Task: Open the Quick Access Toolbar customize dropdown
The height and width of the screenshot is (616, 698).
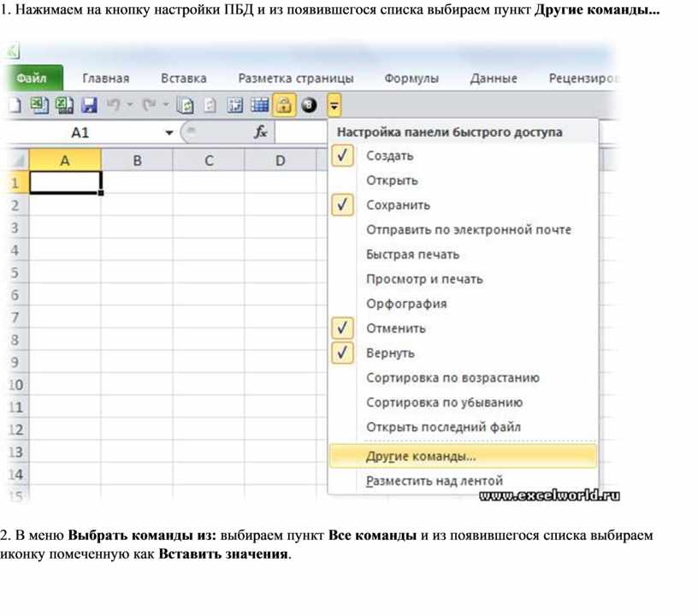Action: coord(334,105)
